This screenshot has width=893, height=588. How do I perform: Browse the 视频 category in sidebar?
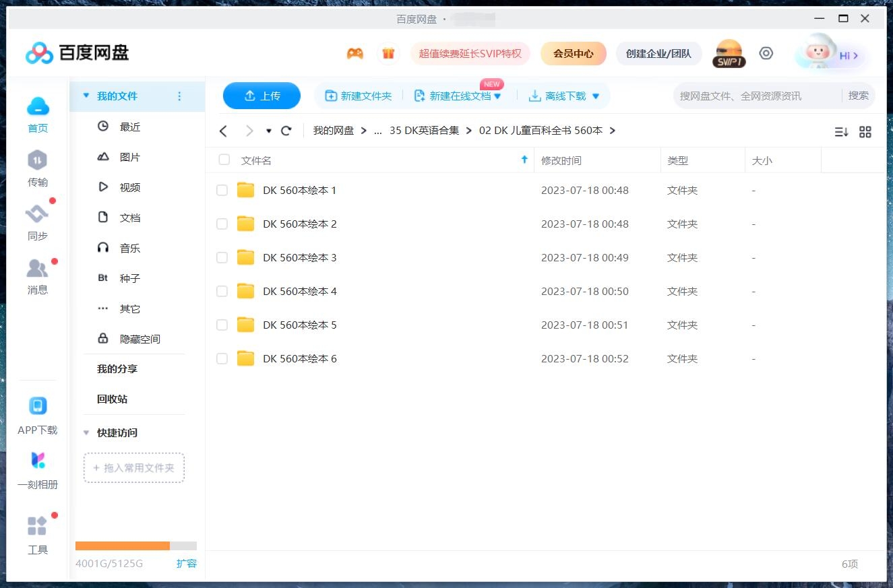click(129, 187)
